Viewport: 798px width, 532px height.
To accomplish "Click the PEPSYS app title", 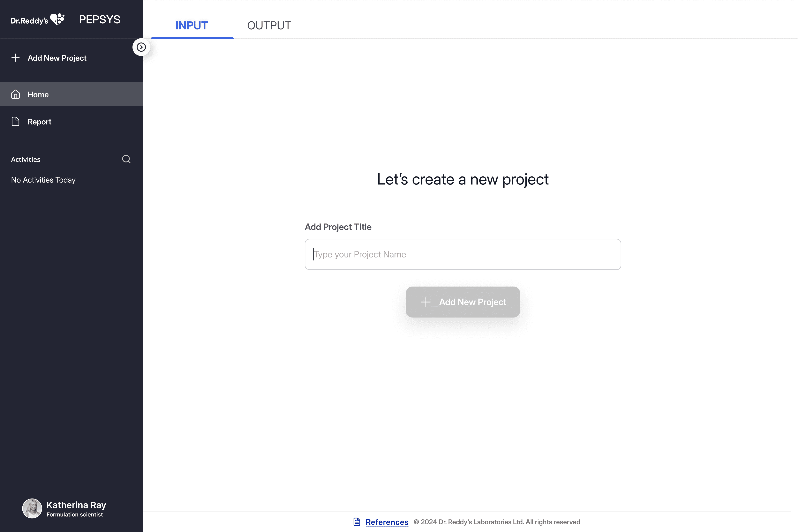I will tap(99, 20).
